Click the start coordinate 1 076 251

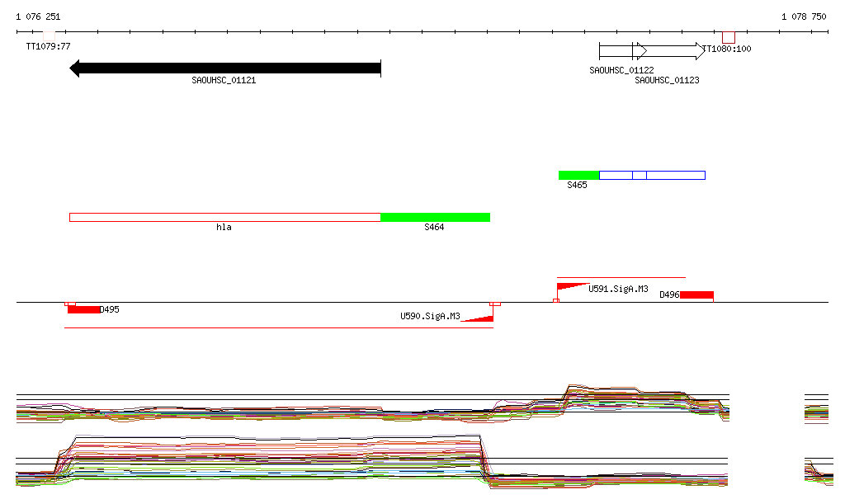[x=38, y=16]
